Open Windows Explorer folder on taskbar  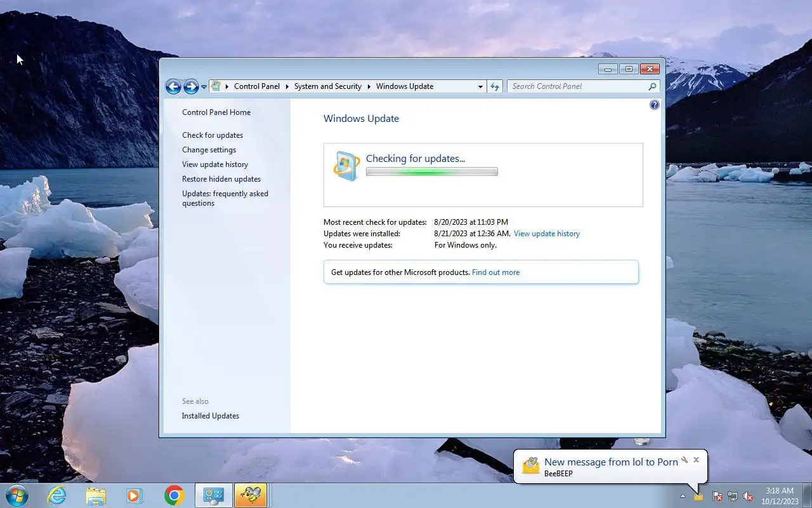coord(96,495)
